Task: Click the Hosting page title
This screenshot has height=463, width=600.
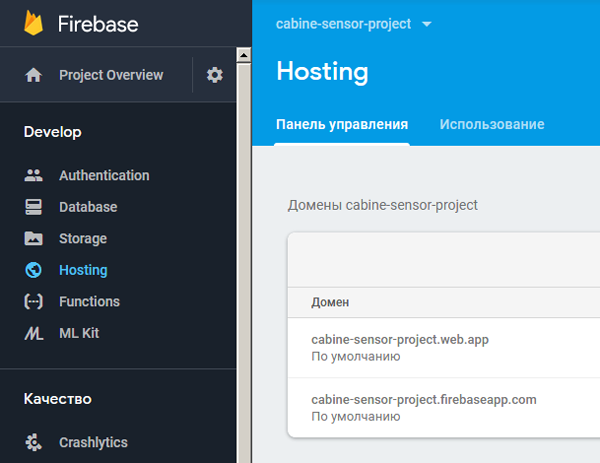Action: [x=322, y=72]
